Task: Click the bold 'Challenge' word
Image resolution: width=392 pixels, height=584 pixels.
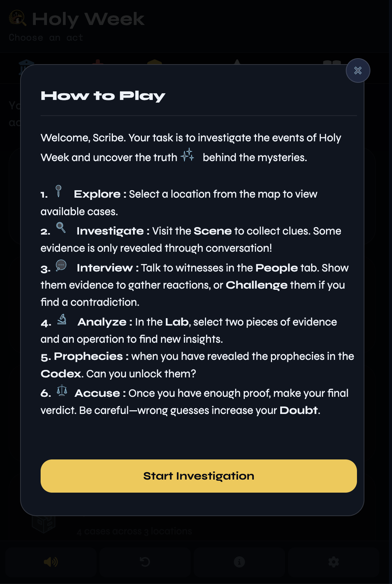Action: coord(257,285)
